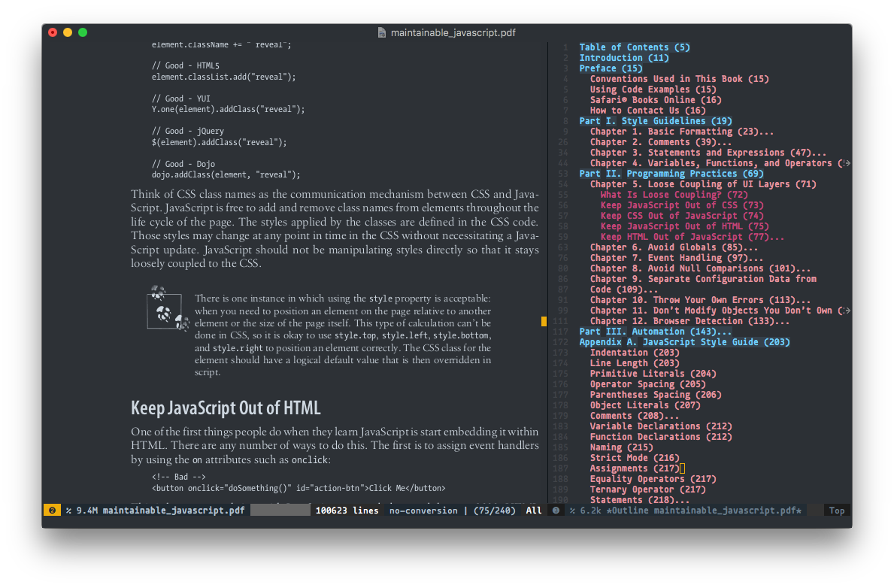Click the truncation arrow after Chapter 11 line
This screenshot has width=894, height=588.
[x=847, y=311]
